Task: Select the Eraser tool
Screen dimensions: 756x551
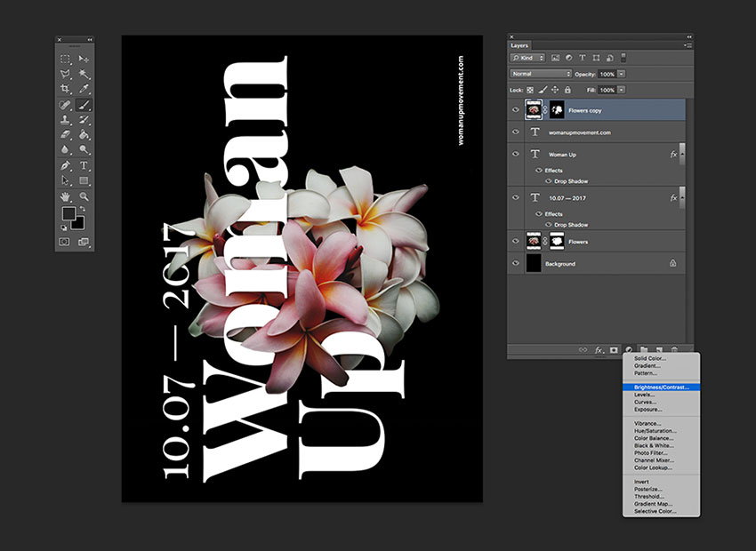Action: (x=65, y=134)
